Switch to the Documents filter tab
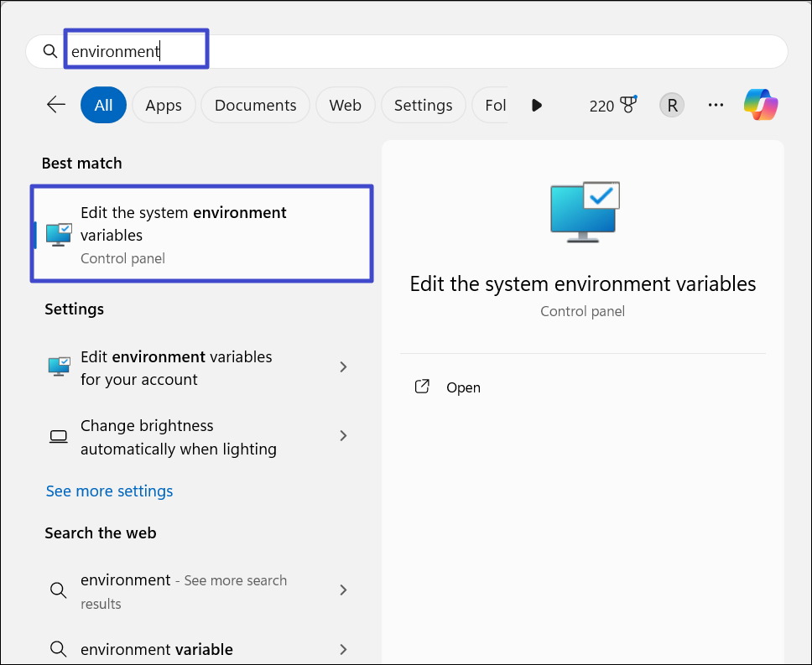Viewport: 812px width, 665px height. [255, 105]
